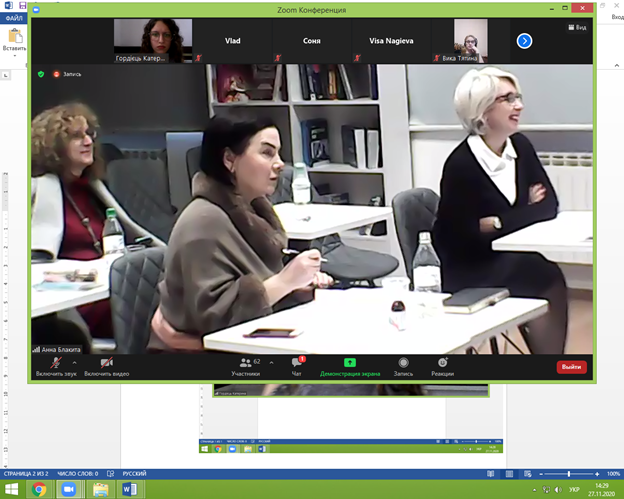
Task: Click the Вставить paste icon in Word
Action: (x=15, y=36)
